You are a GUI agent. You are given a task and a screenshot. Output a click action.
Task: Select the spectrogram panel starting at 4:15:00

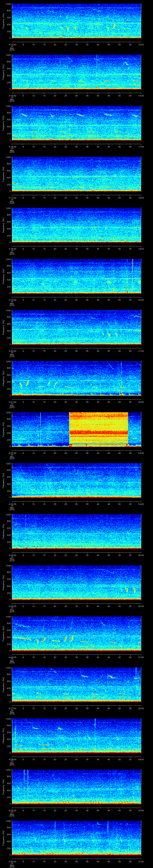(x=77, y=72)
